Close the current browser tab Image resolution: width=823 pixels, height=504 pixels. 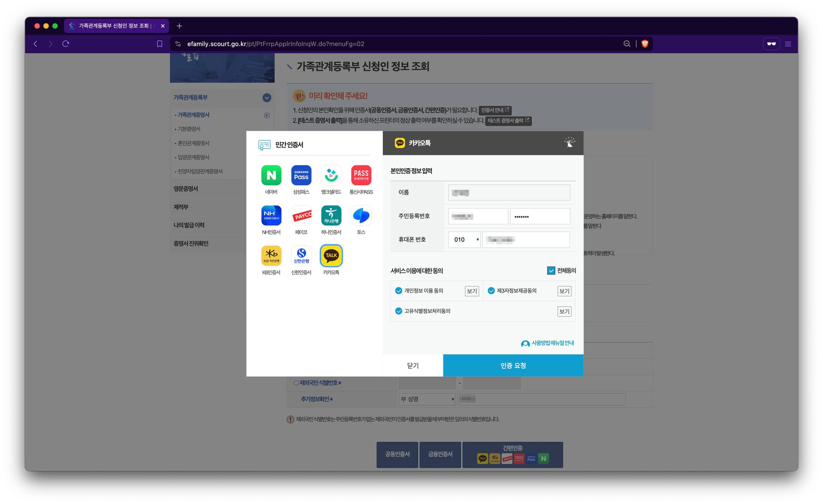(x=163, y=26)
